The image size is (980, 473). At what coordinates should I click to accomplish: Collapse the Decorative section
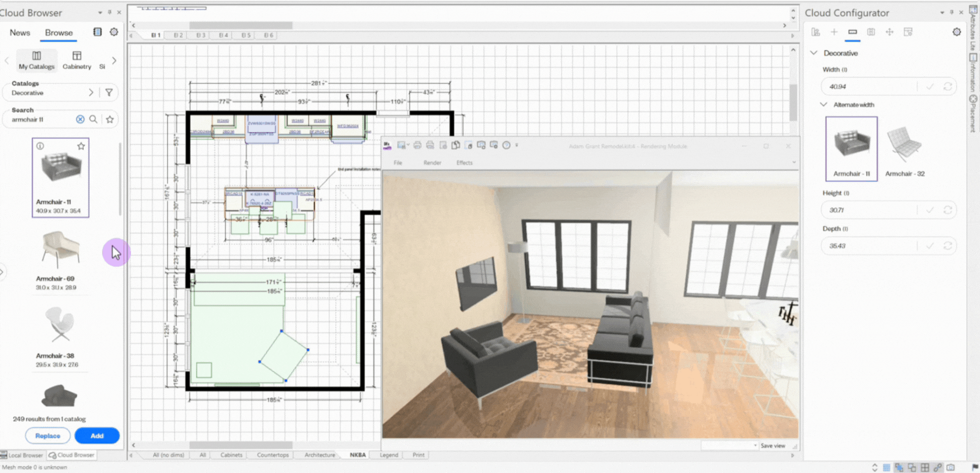pyautogui.click(x=814, y=53)
